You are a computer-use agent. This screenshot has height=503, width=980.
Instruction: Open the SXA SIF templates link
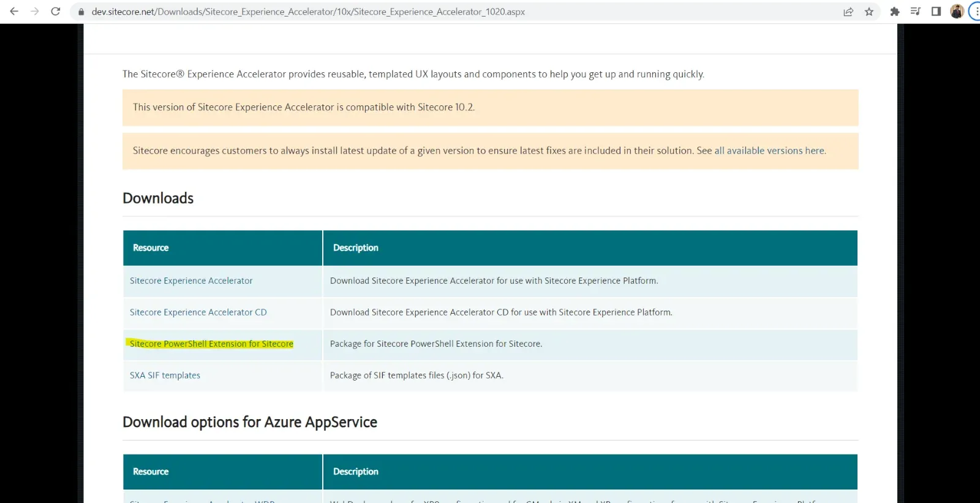165,376
